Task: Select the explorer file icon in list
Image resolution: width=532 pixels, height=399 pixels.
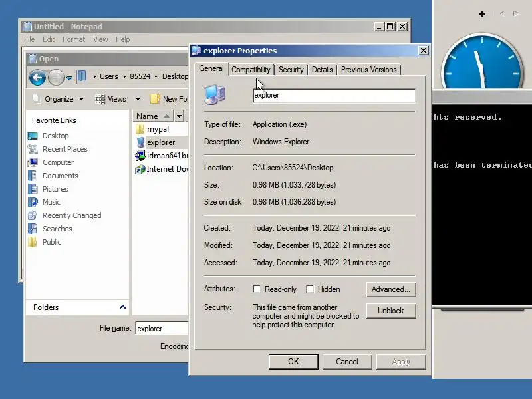Action: 140,142
